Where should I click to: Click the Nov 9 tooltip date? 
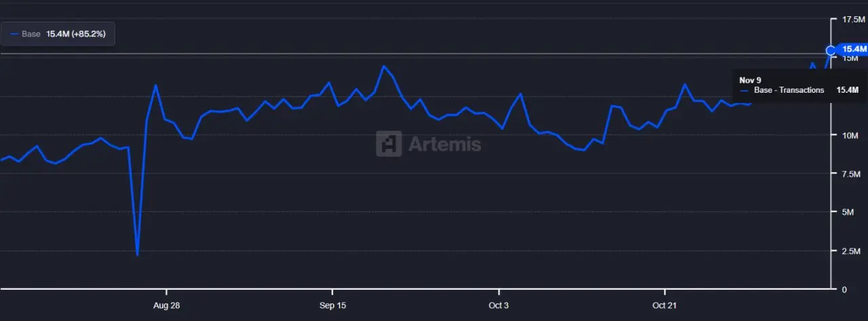tap(751, 80)
